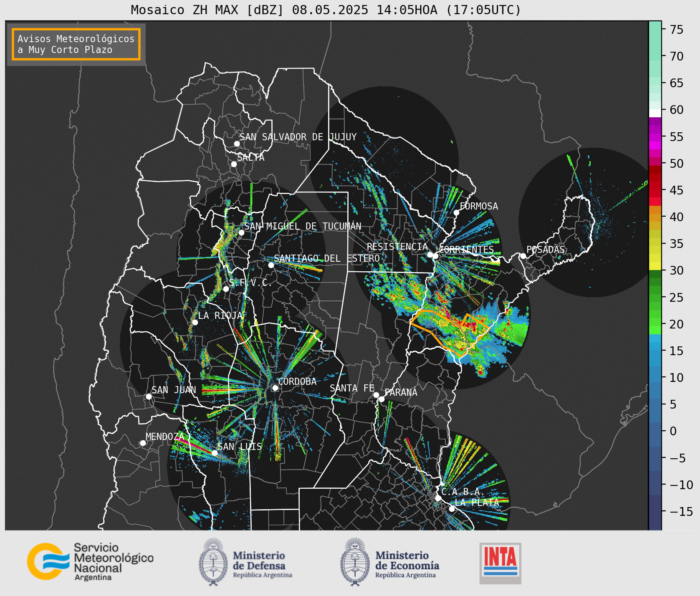Select the Mendoza city marker

click(x=143, y=443)
